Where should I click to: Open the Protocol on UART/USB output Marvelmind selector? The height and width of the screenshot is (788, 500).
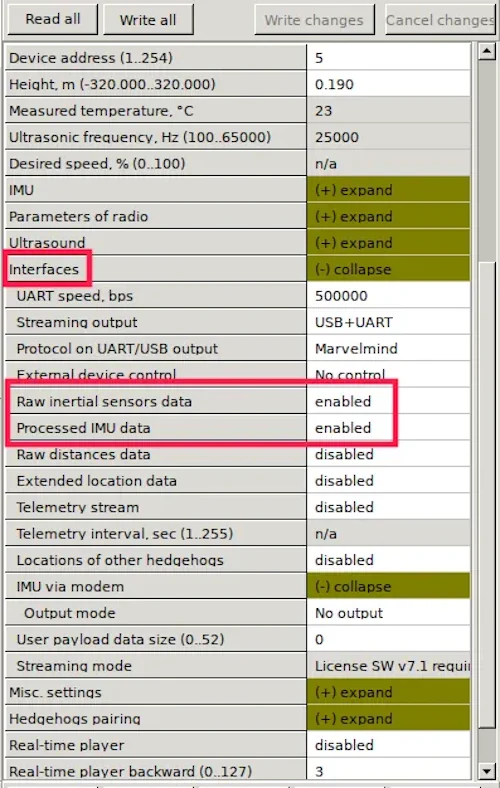[388, 349]
